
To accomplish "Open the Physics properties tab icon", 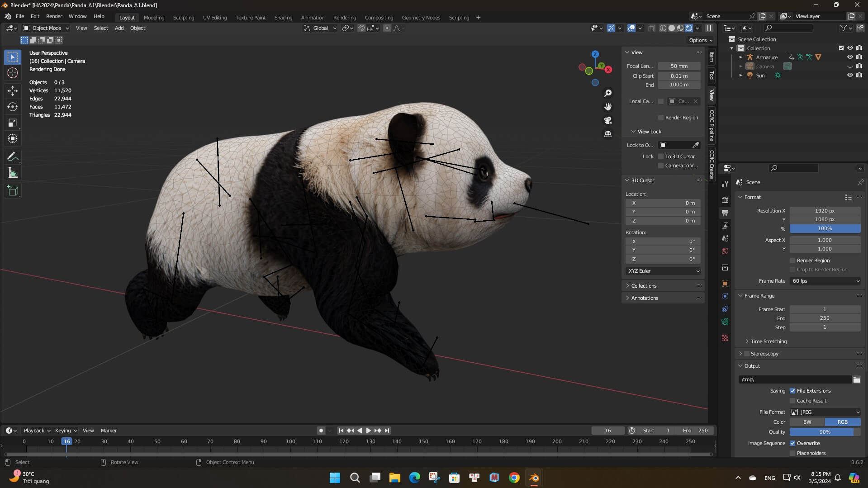I will (x=725, y=296).
